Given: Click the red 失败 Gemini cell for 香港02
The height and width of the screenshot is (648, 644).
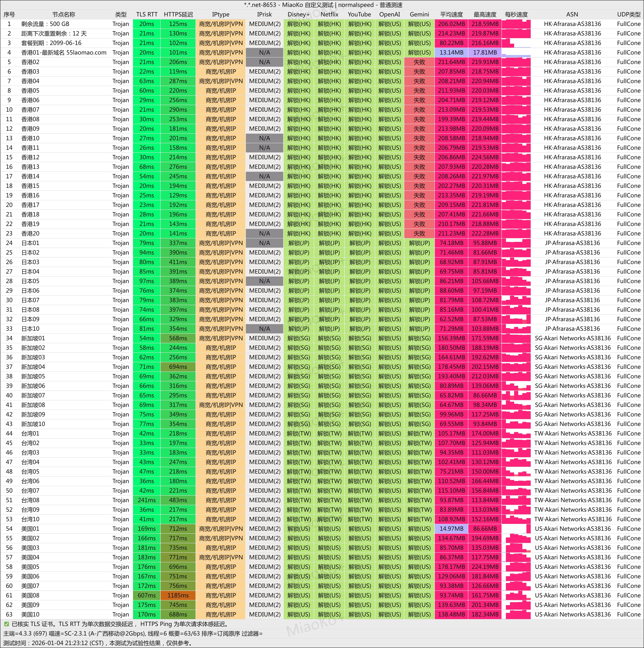Looking at the screenshot, I should 419,62.
